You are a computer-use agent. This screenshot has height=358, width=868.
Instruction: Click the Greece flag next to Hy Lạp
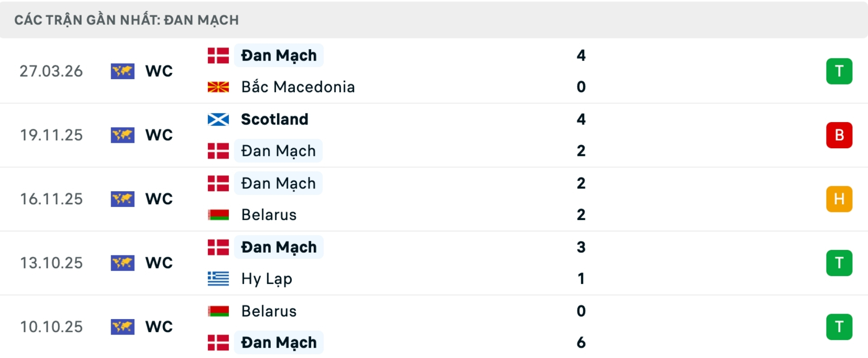(x=218, y=279)
